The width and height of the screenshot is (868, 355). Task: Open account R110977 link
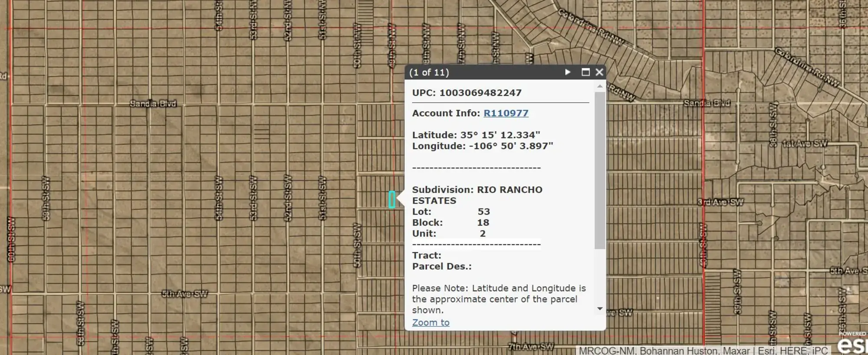point(506,113)
